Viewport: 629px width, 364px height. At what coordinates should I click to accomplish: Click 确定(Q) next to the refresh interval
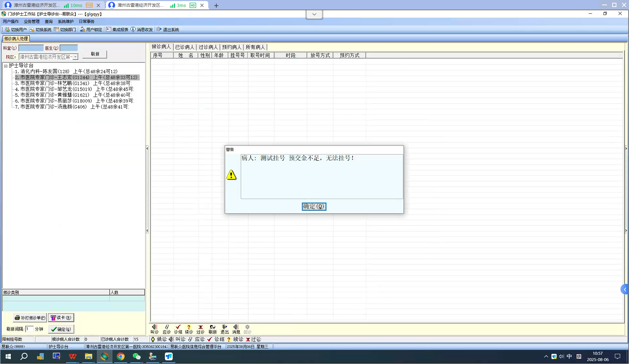[x=61, y=329]
